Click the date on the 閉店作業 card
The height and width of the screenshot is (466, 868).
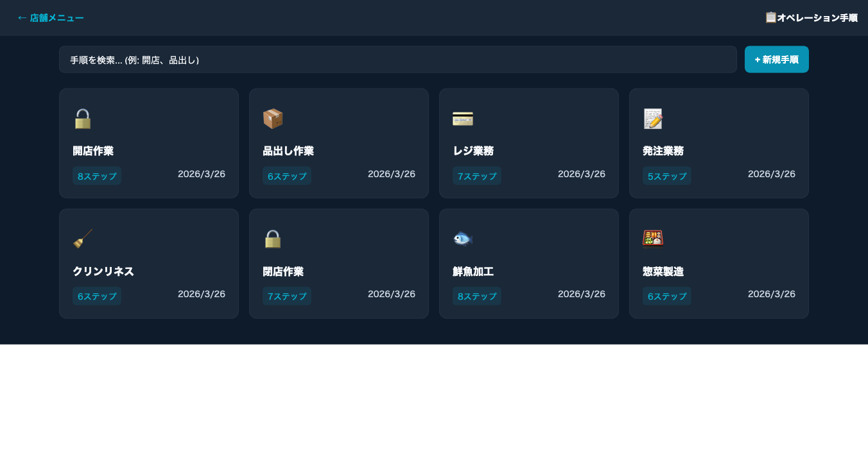point(392,294)
